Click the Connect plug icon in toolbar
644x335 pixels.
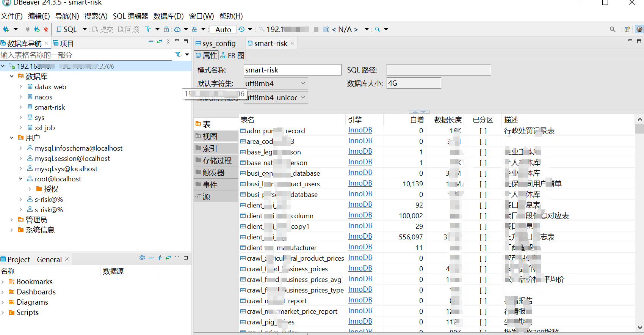click(x=28, y=29)
